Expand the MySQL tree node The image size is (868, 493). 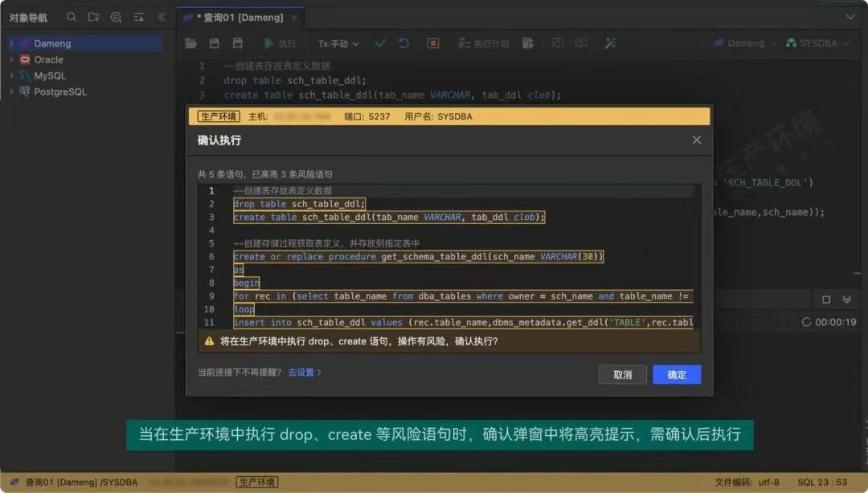[11, 75]
